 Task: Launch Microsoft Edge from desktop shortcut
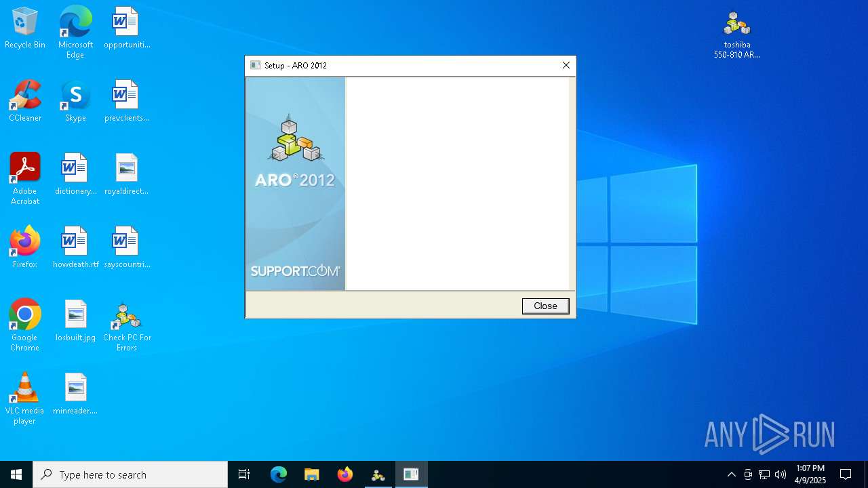(75, 33)
